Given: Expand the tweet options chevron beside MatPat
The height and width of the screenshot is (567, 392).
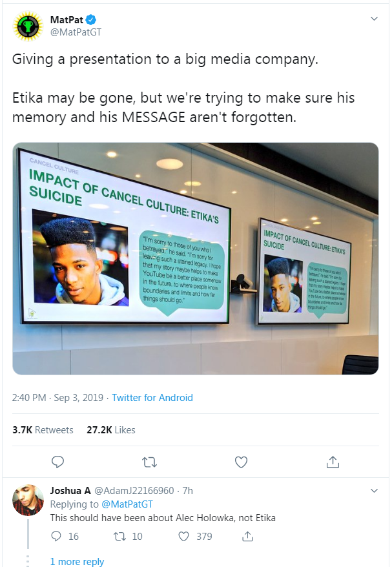Looking at the screenshot, I should coord(375,19).
